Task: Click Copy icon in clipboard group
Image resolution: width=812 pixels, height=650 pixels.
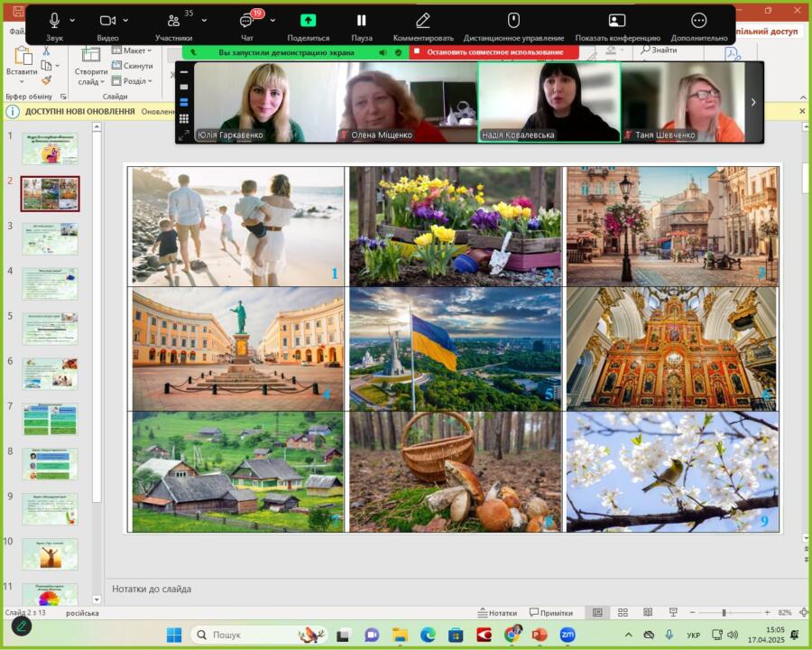Action: coord(46,65)
